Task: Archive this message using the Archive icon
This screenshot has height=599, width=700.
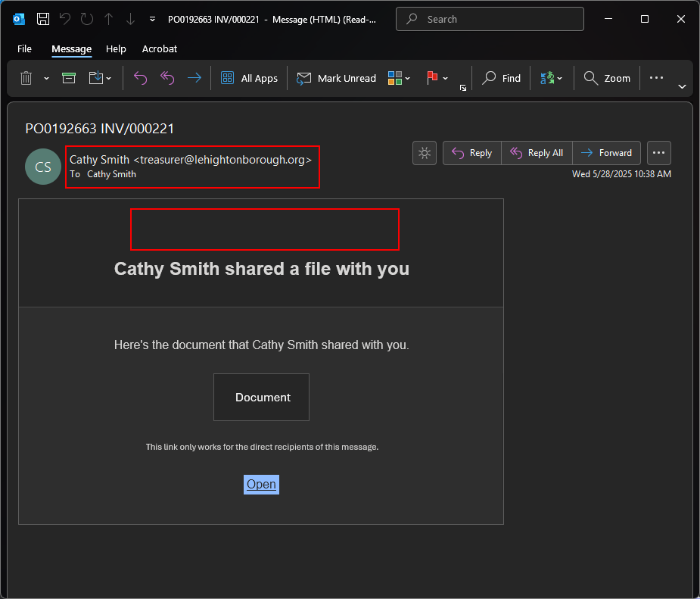Action: tap(69, 78)
